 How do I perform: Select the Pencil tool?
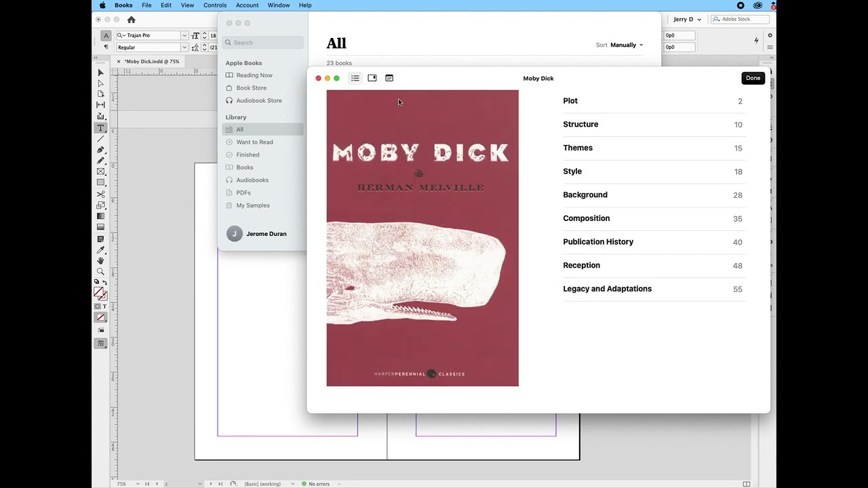(100, 161)
